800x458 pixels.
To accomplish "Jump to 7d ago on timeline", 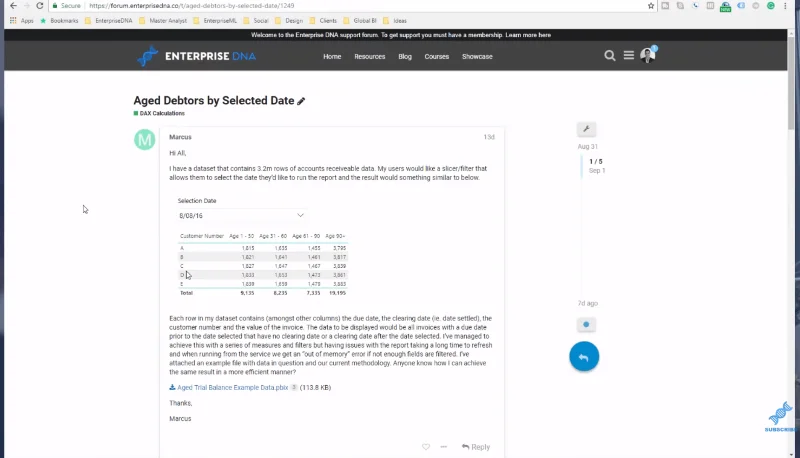I will 587,303.
